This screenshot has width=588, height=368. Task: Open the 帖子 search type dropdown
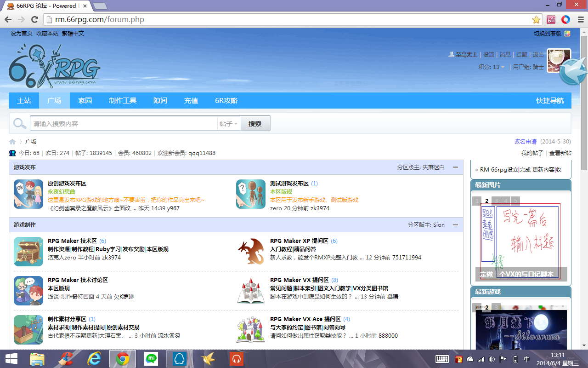[229, 124]
